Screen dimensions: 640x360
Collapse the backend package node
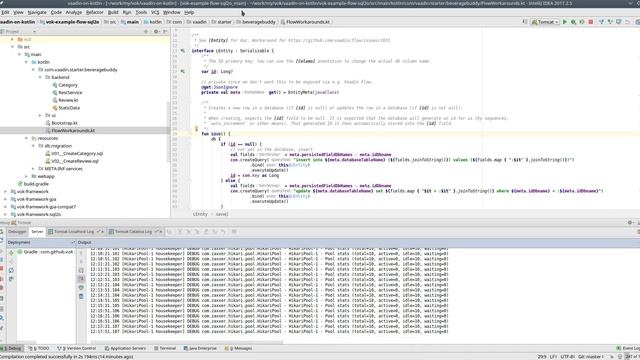(x=40, y=77)
